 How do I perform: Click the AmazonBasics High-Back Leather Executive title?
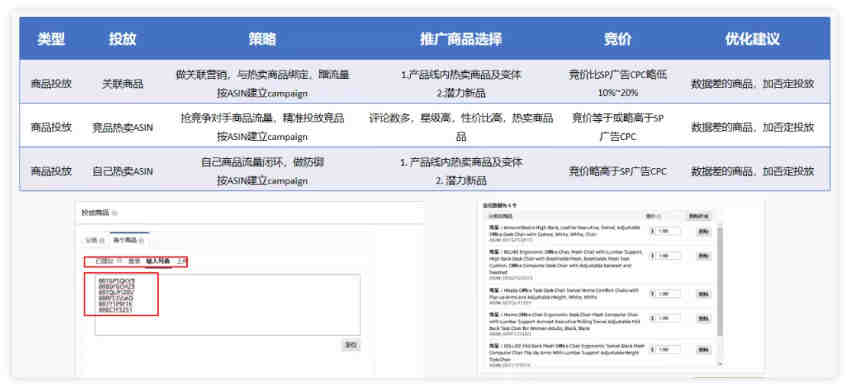coord(564,231)
